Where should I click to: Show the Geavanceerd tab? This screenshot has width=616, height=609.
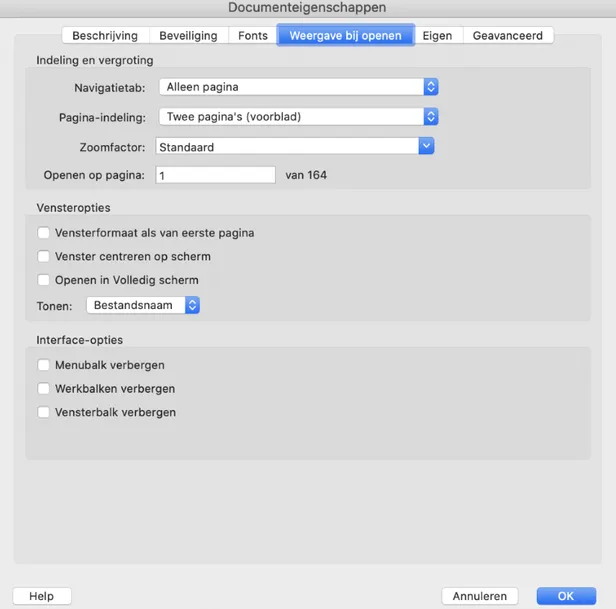pos(507,36)
